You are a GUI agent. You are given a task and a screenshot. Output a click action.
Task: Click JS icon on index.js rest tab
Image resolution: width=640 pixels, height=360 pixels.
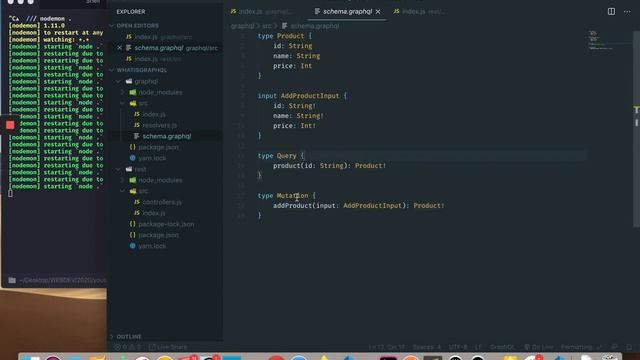tap(396, 11)
